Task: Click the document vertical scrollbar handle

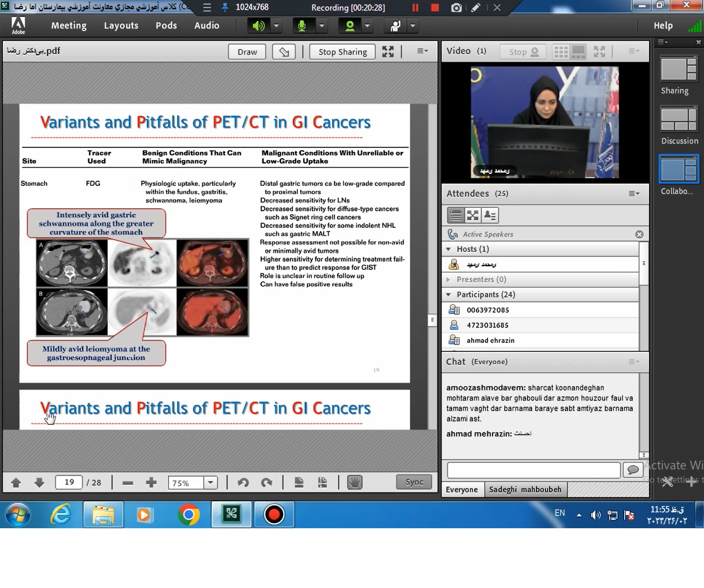Action: tap(432, 320)
